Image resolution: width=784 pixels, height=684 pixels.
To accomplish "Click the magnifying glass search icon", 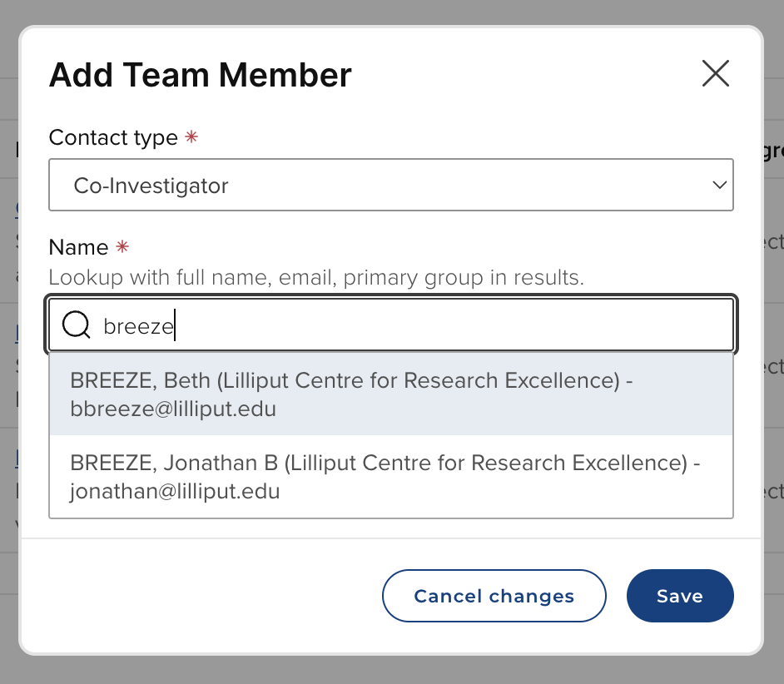I will [x=77, y=325].
